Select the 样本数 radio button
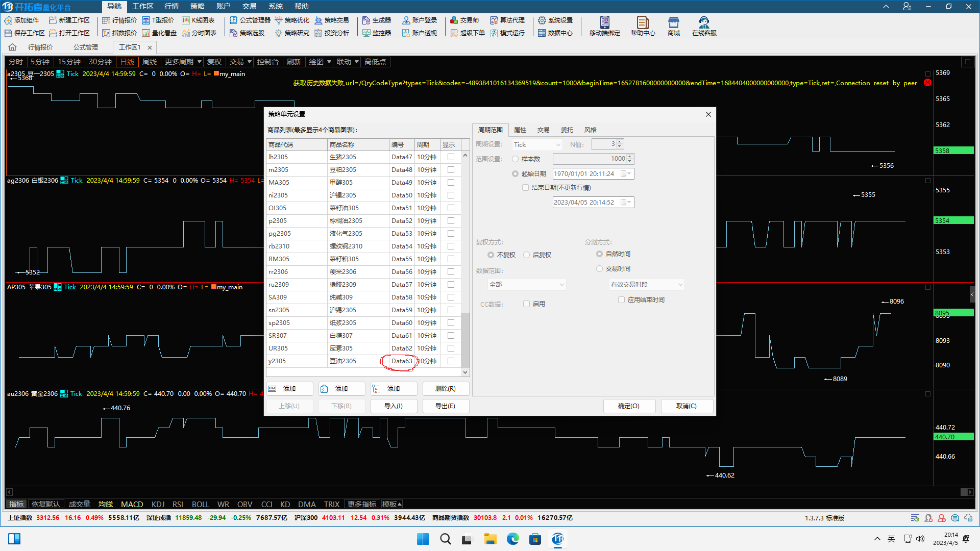The height and width of the screenshot is (551, 980). click(x=515, y=159)
